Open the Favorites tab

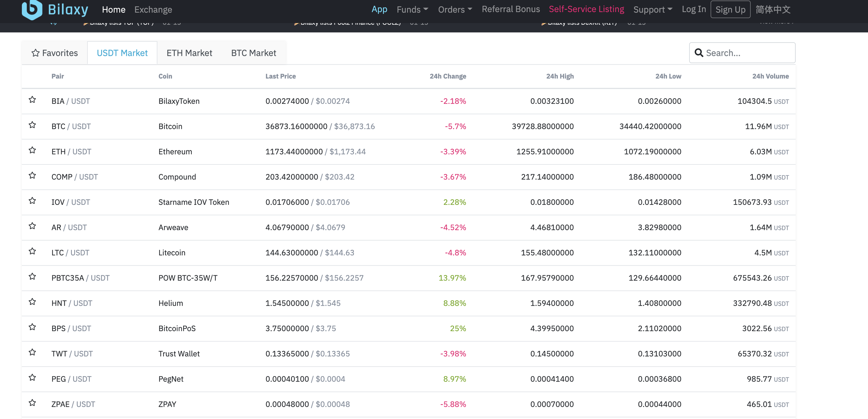(x=55, y=53)
